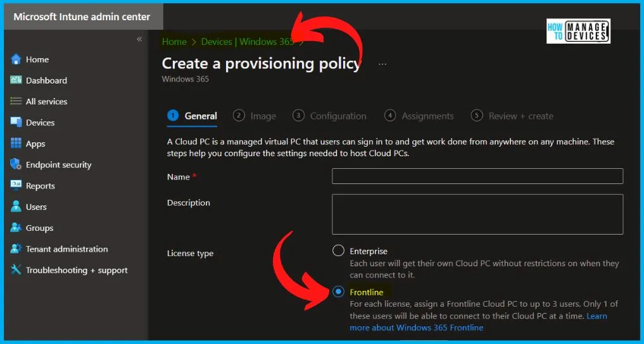Open Apps label in the sidebar
This screenshot has height=344, width=644.
pyautogui.click(x=35, y=144)
